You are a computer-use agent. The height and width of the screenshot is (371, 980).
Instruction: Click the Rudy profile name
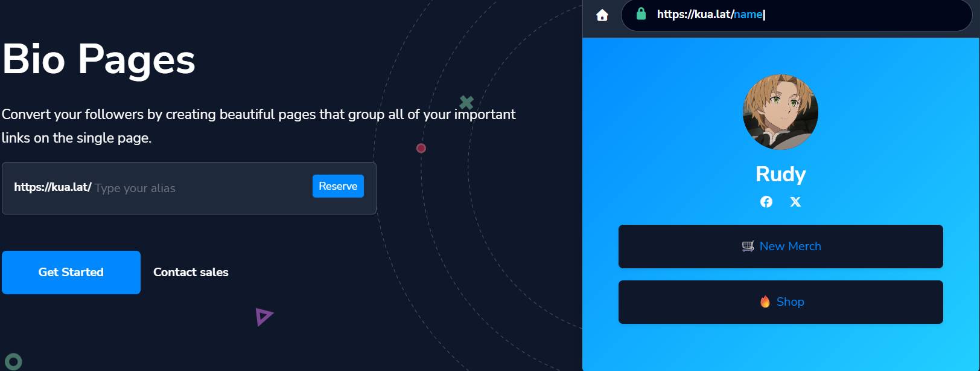coord(780,174)
